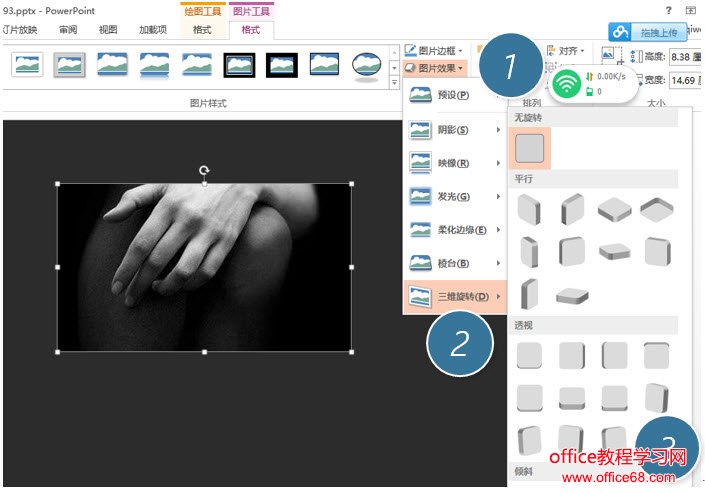Pick second preset in 透视 section second row
This screenshot has width=705, height=494.
572,398
